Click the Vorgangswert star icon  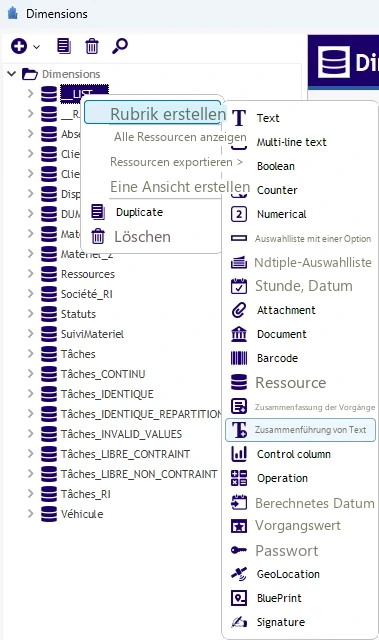tap(239, 526)
